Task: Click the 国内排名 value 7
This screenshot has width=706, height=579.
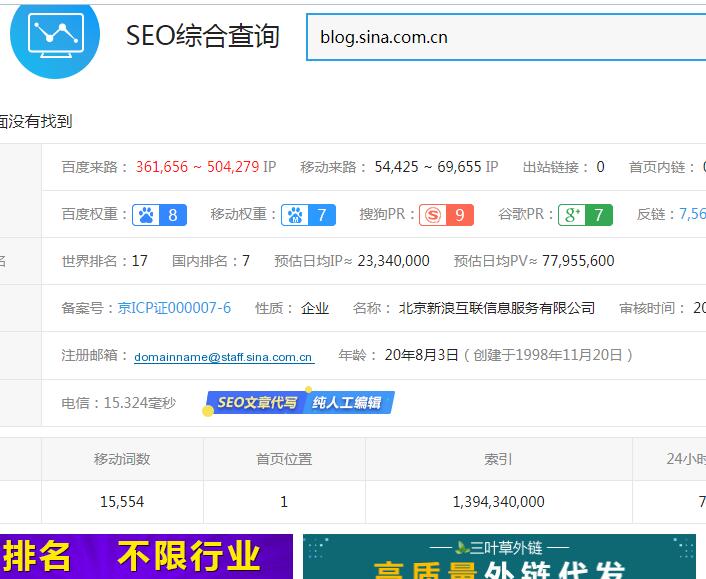Action: pos(246,261)
